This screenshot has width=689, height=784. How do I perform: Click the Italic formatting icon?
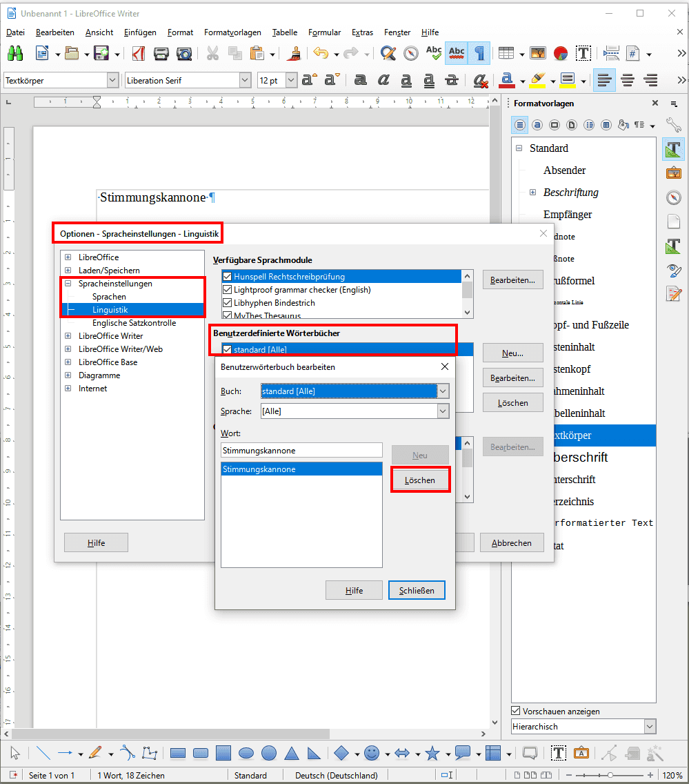[383, 80]
